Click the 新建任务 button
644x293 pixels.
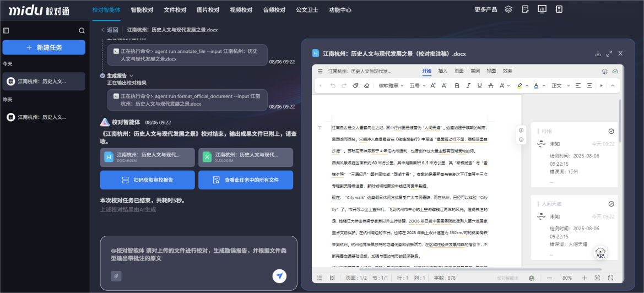[x=44, y=47]
